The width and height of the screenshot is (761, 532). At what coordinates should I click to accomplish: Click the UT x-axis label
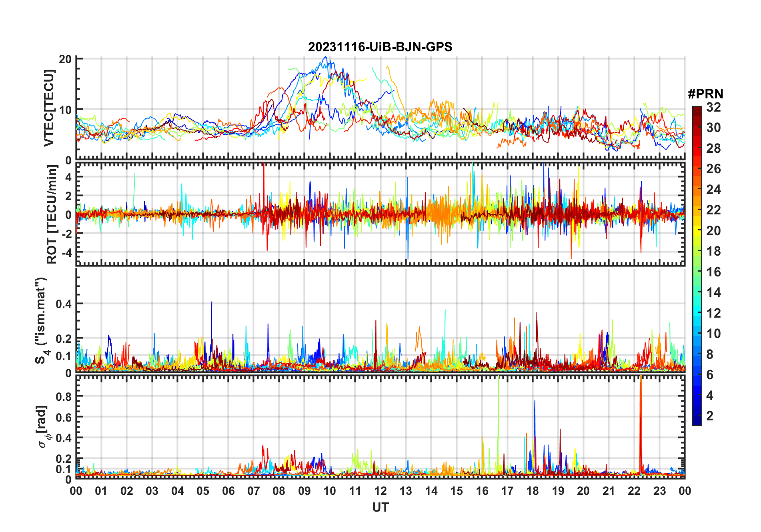pos(380,507)
